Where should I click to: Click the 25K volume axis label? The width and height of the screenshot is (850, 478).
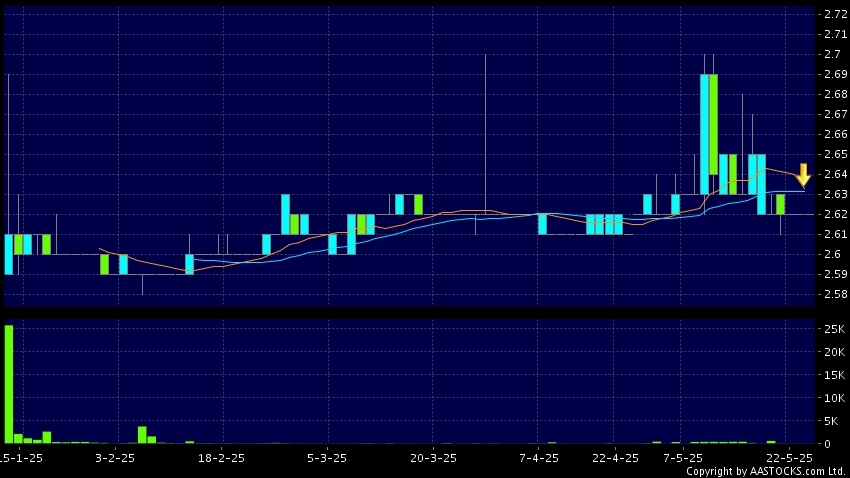(x=834, y=329)
